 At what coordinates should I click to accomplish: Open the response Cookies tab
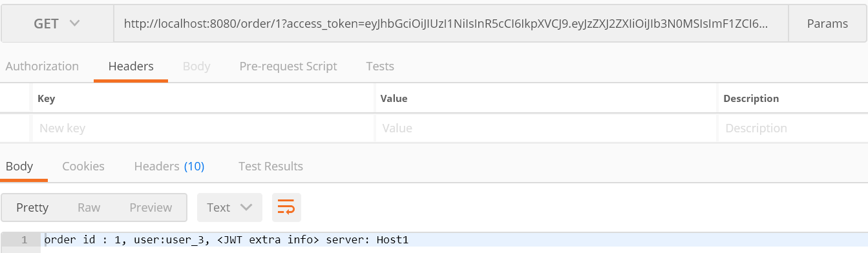pyautogui.click(x=83, y=167)
